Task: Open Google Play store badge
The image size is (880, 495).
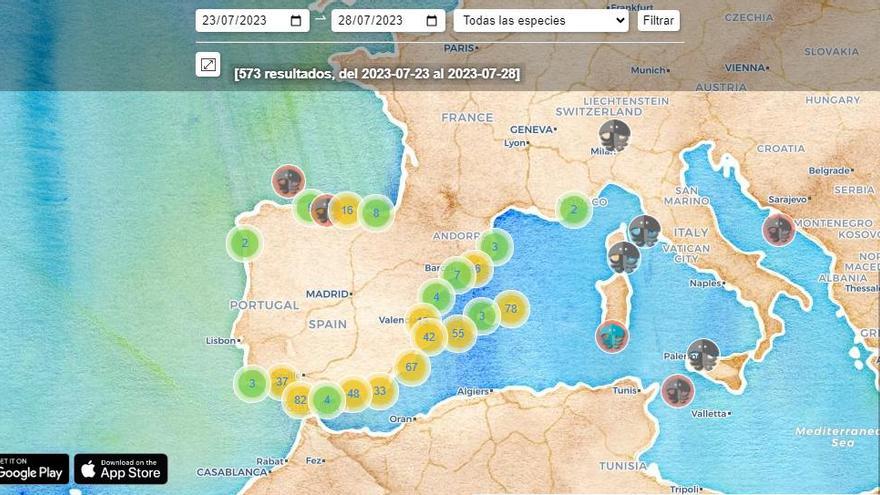Action: coord(32,469)
